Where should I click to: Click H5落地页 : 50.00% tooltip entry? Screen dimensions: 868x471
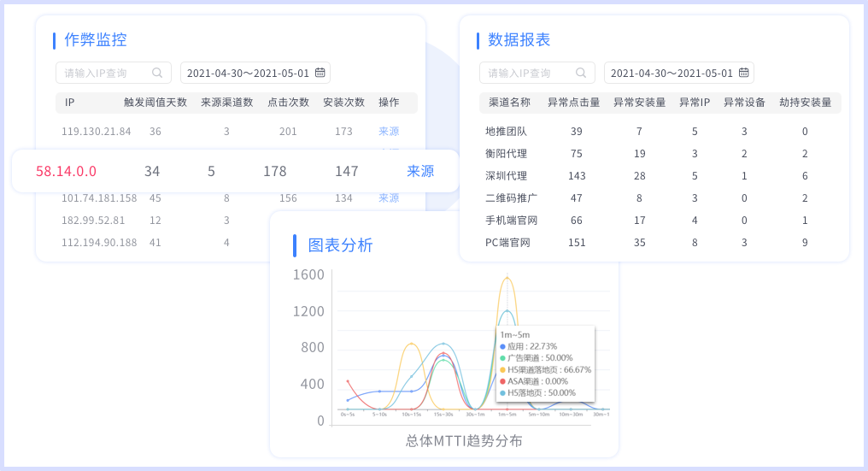[x=537, y=393]
